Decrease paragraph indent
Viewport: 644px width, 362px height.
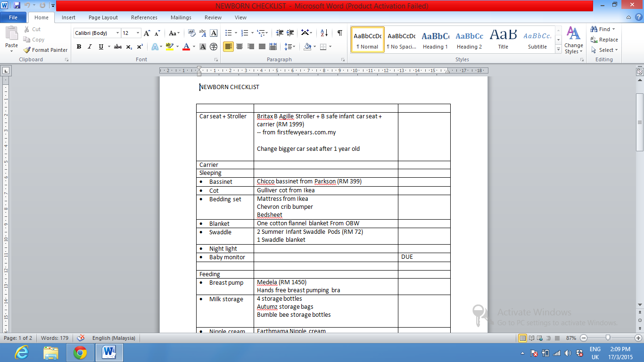[x=280, y=33]
